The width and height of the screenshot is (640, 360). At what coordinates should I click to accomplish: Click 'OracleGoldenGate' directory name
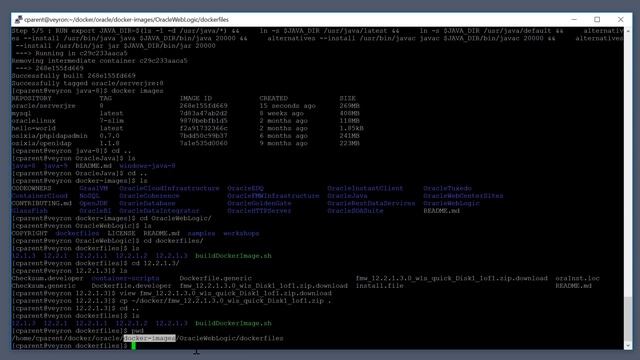[260, 203]
